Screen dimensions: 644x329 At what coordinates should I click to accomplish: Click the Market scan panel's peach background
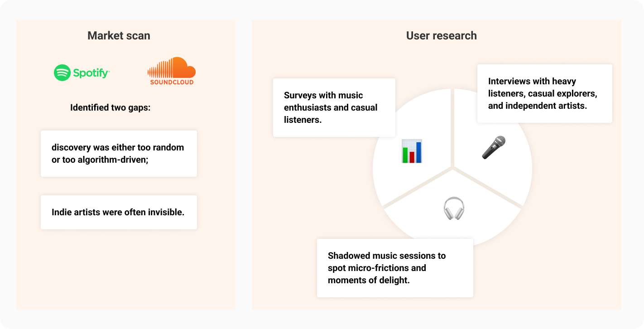coord(119,272)
